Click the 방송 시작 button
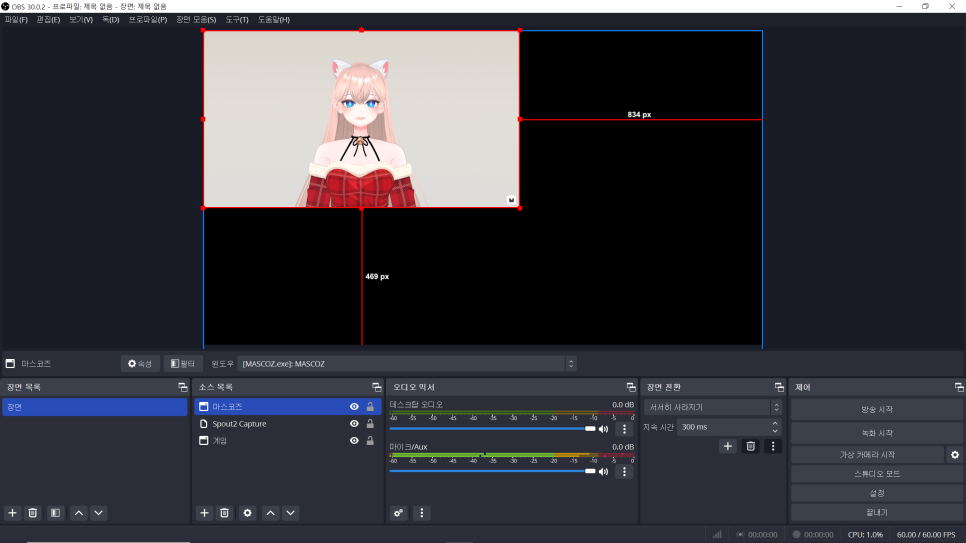Image resolution: width=966 pixels, height=543 pixels. pos(877,409)
